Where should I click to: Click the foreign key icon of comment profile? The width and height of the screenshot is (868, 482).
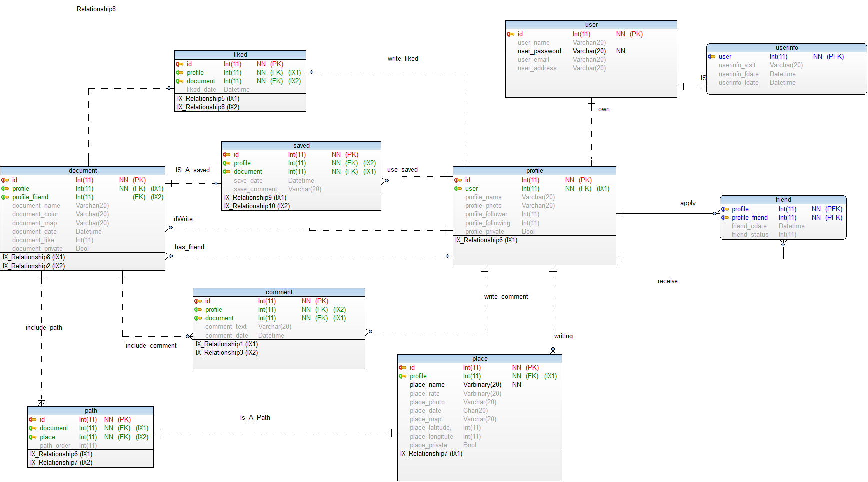coord(198,310)
